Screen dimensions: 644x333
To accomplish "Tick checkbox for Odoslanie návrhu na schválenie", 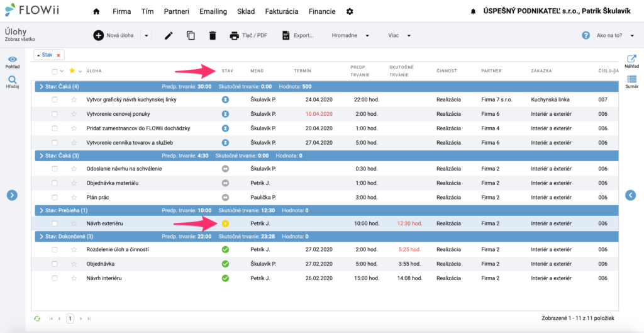I will [55, 169].
